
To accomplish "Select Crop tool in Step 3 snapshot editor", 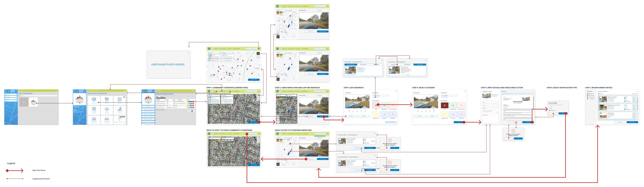I will pyautogui.click(x=365, y=111).
